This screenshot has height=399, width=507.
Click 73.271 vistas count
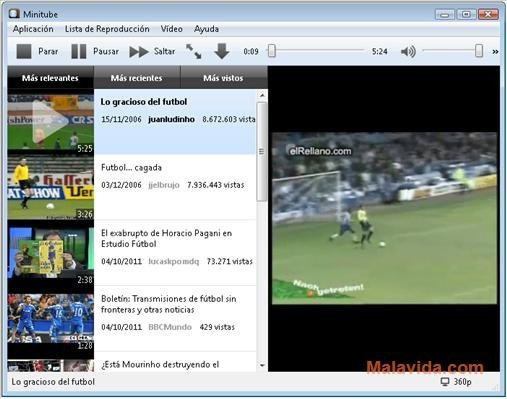230,261
